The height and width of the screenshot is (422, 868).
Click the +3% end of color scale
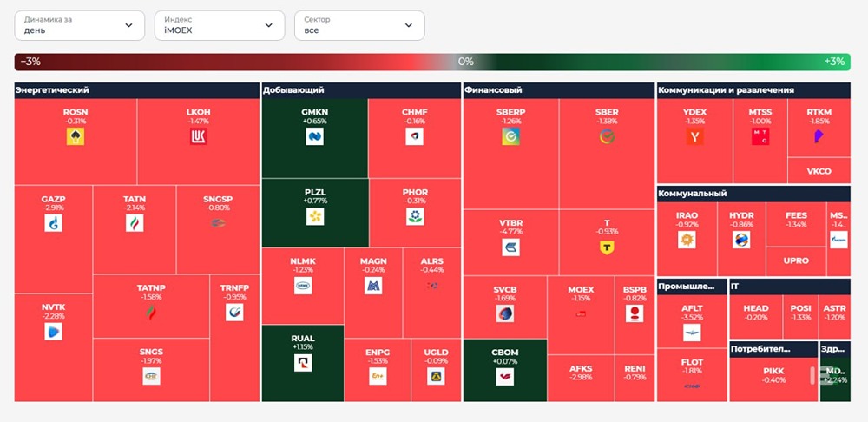[x=834, y=62]
